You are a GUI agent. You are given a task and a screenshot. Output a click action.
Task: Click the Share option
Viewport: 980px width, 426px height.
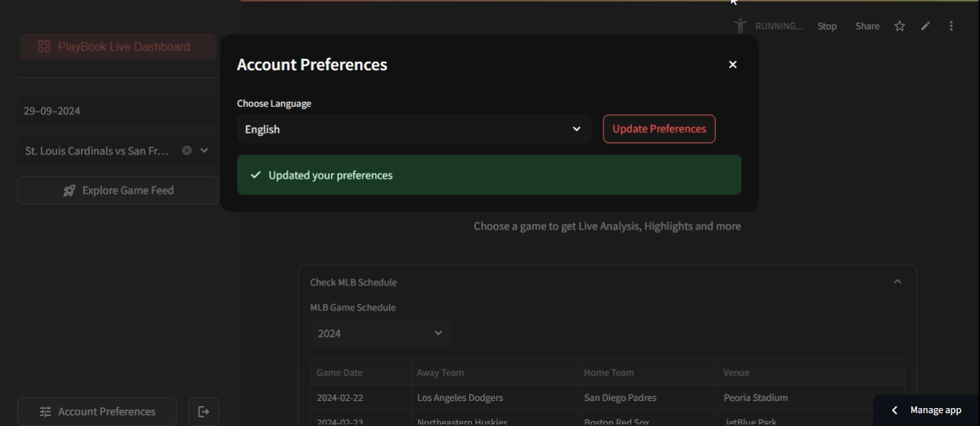867,26
